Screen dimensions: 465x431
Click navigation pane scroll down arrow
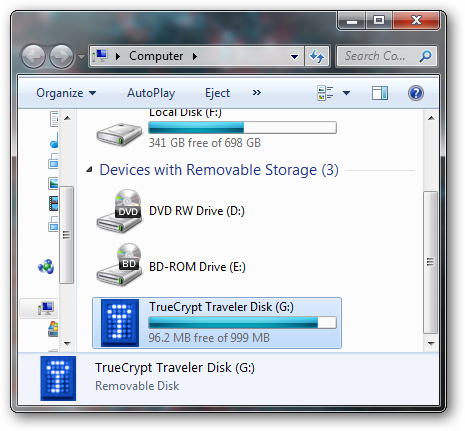[67, 343]
